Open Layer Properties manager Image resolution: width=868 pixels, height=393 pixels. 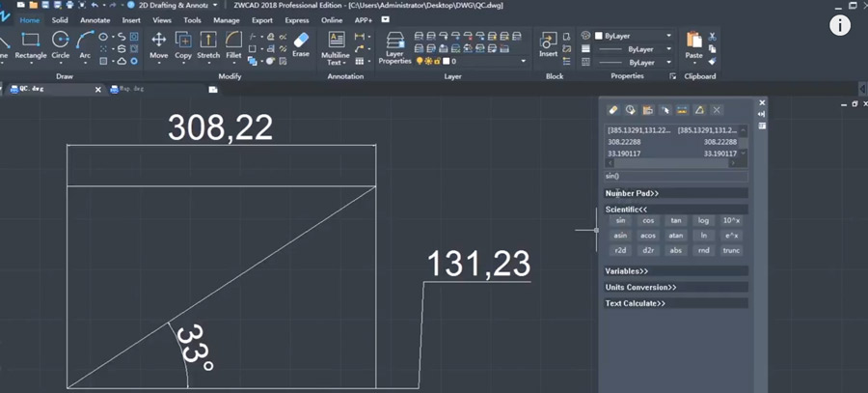[x=394, y=46]
